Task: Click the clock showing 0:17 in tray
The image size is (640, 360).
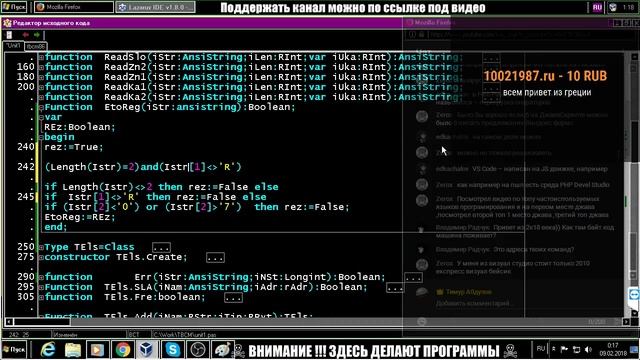Action: (x=613, y=345)
